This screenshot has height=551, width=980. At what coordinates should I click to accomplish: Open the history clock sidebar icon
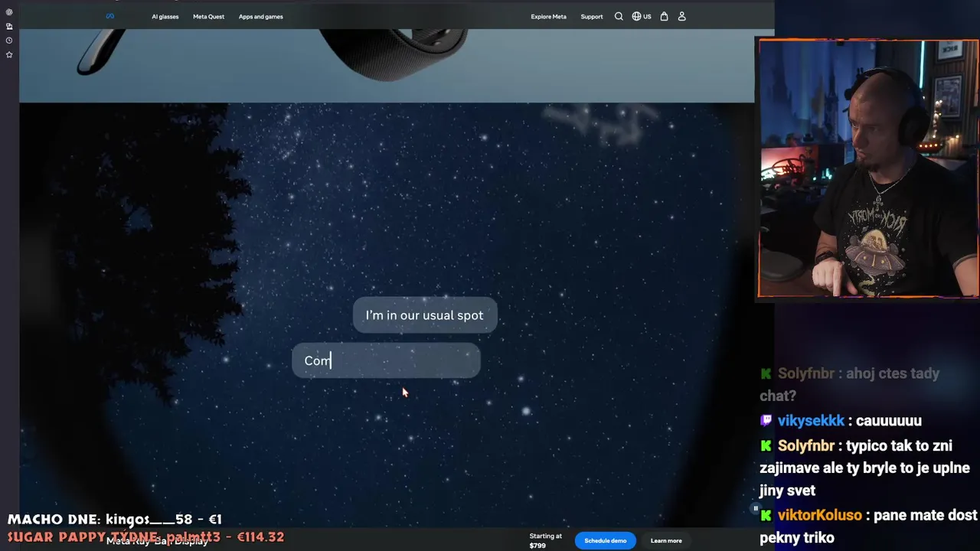[x=9, y=41]
